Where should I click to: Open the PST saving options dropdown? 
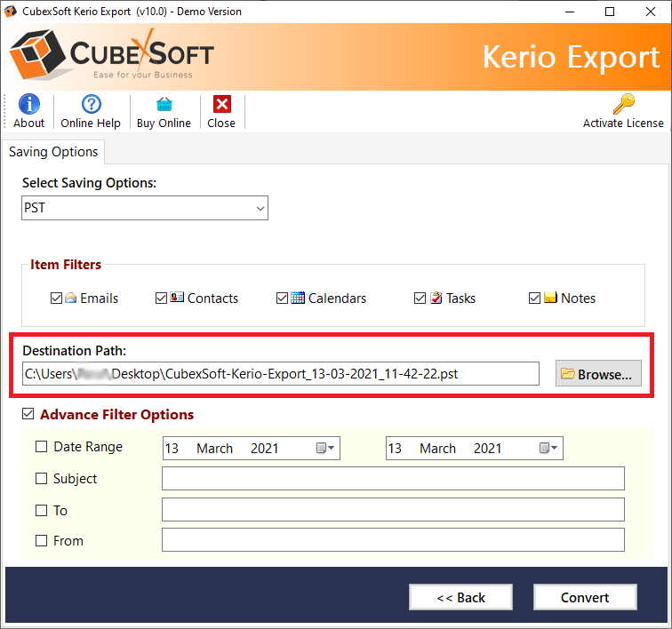click(145, 208)
